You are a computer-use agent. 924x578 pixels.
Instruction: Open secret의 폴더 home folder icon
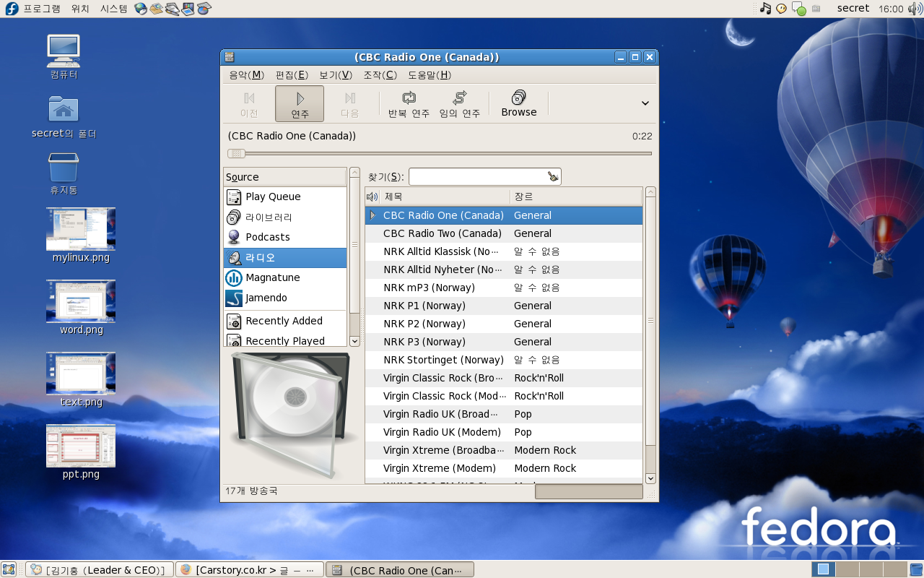click(64, 116)
